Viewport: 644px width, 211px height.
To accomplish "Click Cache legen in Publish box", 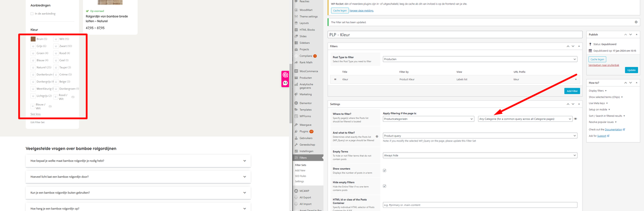I will click(597, 59).
